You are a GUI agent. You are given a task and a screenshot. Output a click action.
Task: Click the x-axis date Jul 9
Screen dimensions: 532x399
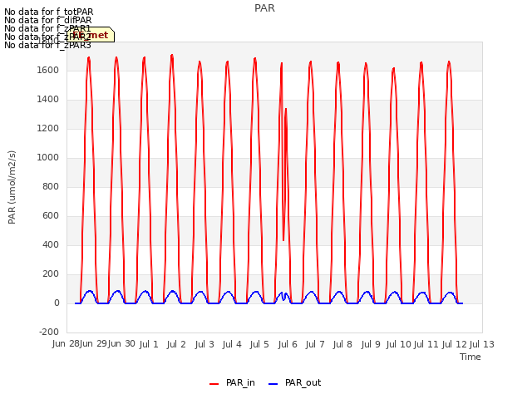(x=371, y=344)
